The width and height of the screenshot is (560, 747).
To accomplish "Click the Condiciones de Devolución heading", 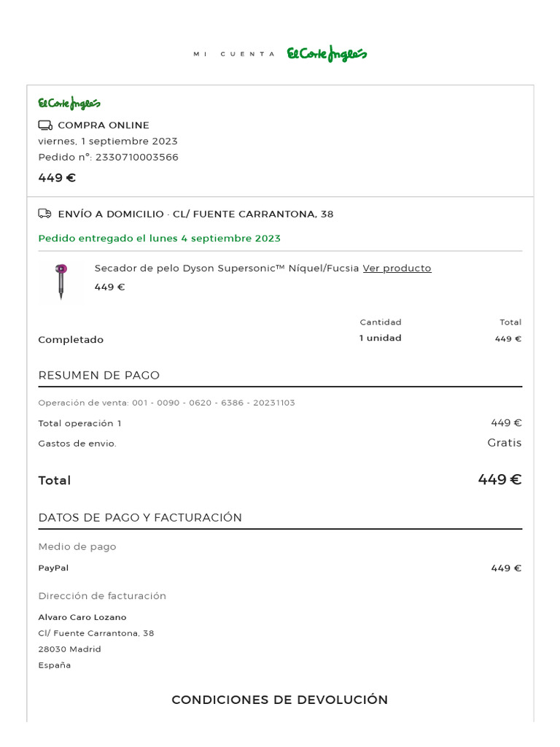I will click(x=280, y=700).
